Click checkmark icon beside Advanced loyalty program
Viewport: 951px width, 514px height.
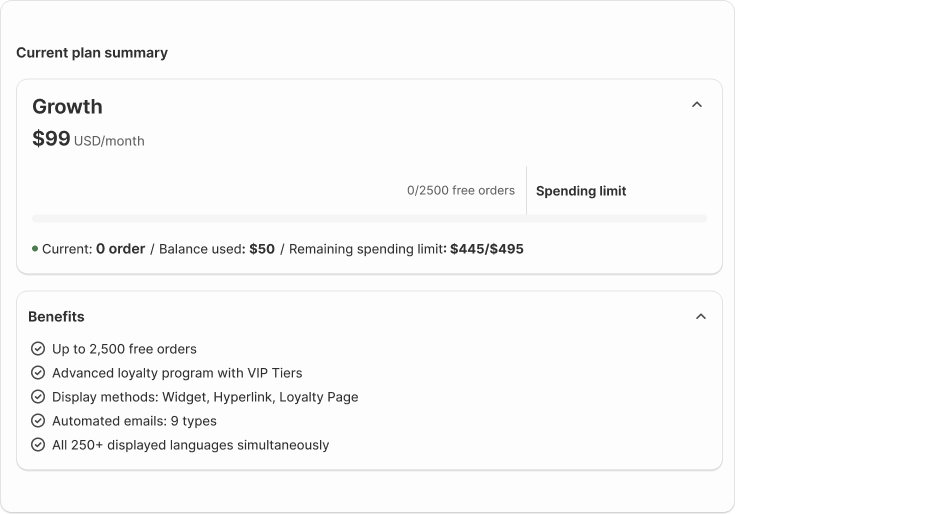38,373
